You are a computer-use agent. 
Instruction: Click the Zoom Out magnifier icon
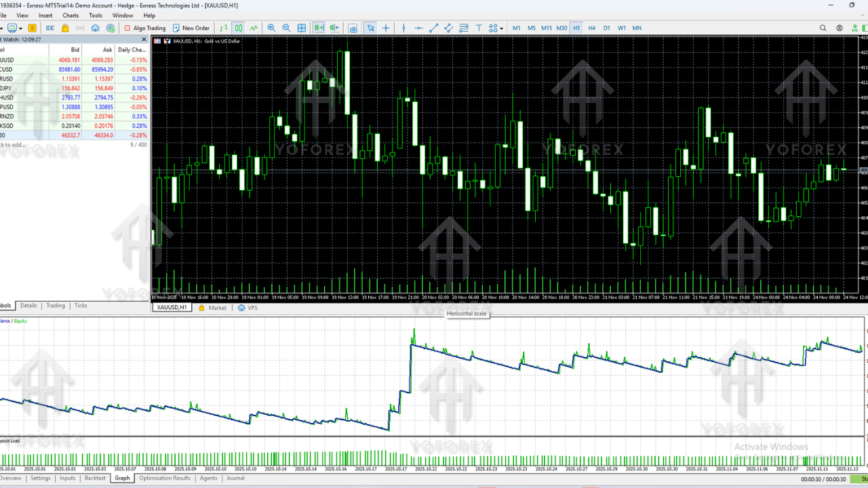pos(286,28)
